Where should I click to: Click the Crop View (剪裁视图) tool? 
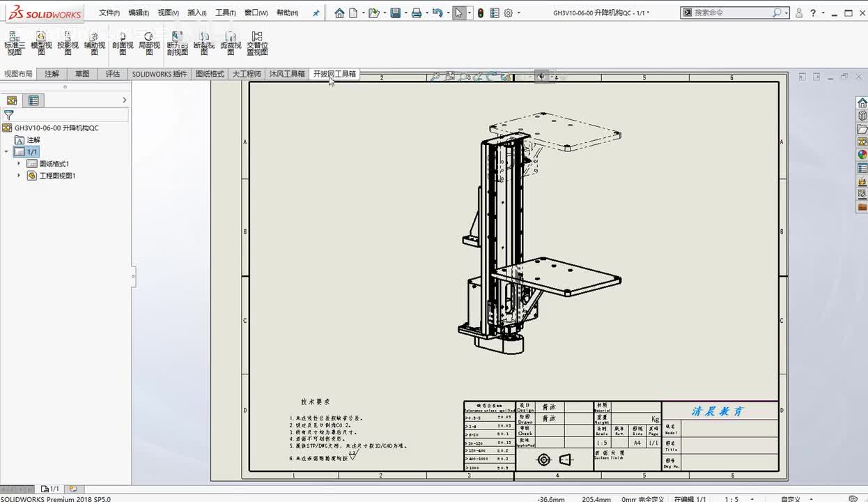pyautogui.click(x=231, y=43)
